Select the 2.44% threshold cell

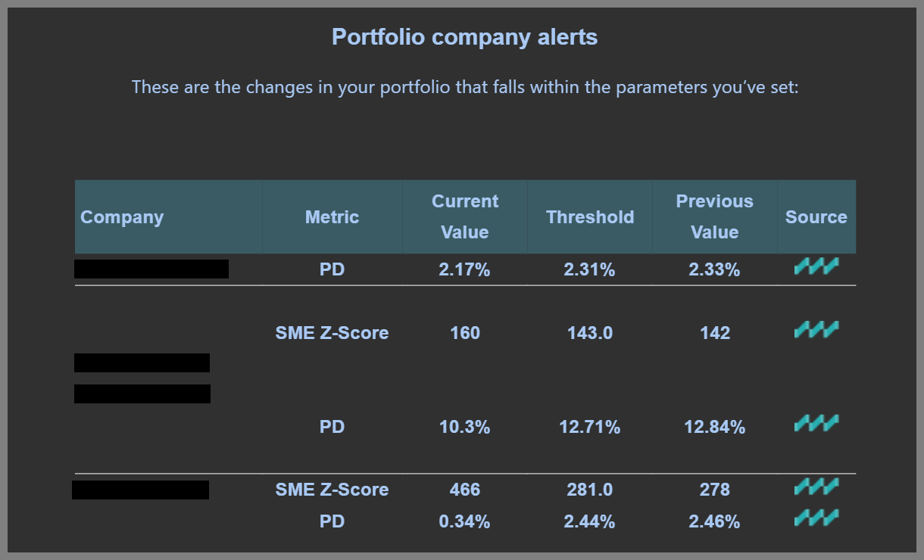[x=590, y=521]
